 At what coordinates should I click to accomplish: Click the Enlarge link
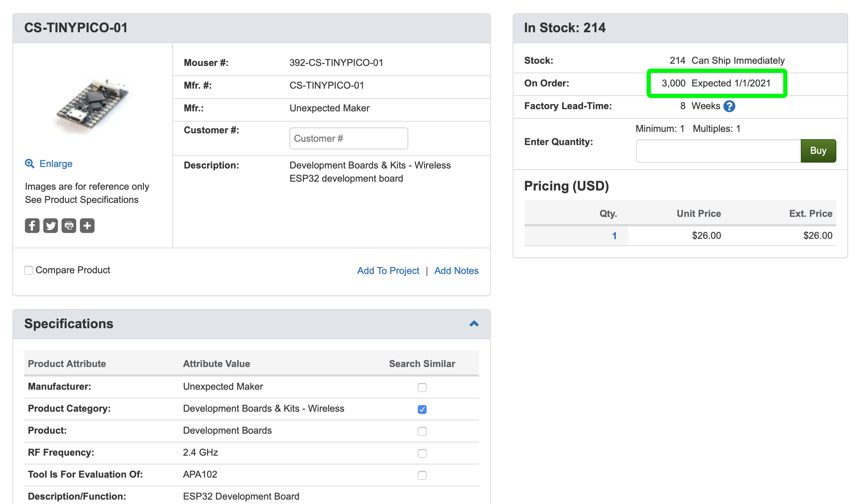tap(56, 164)
